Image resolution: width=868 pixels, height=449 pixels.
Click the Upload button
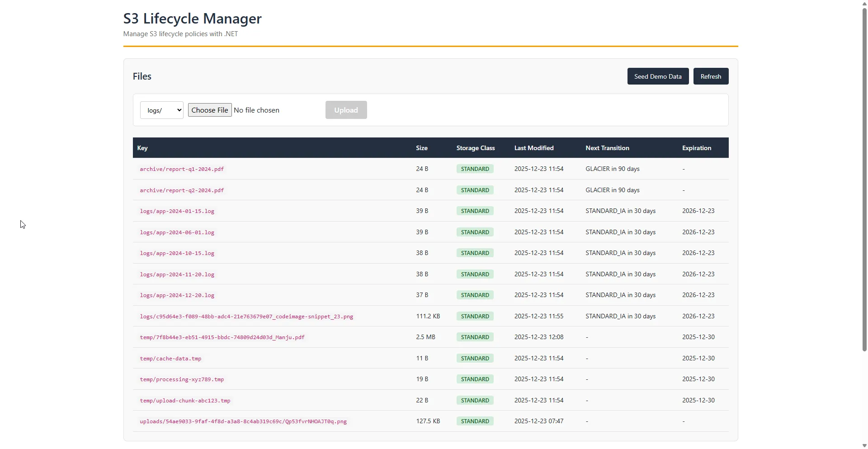click(346, 110)
